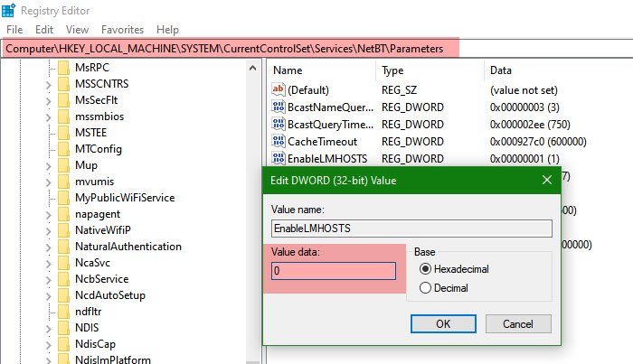Select the MyPublicWiFiService folder icon
Viewport: 633px width, 364px height.
point(62,198)
